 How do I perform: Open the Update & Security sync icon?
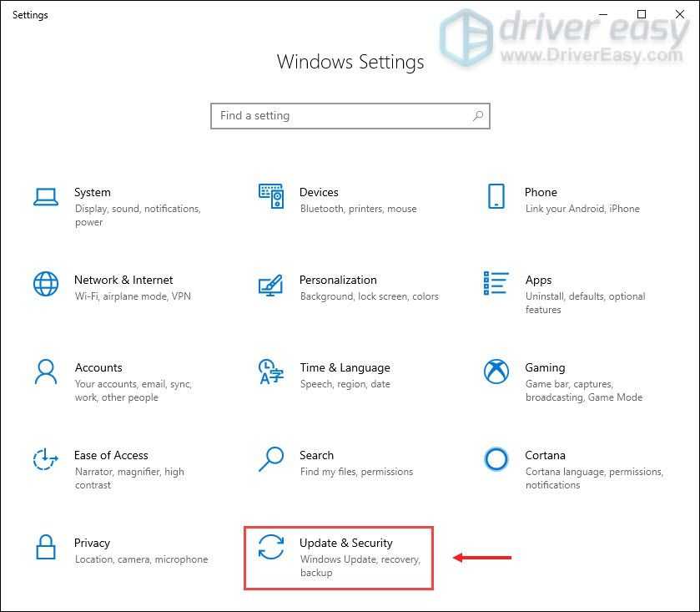tap(271, 547)
